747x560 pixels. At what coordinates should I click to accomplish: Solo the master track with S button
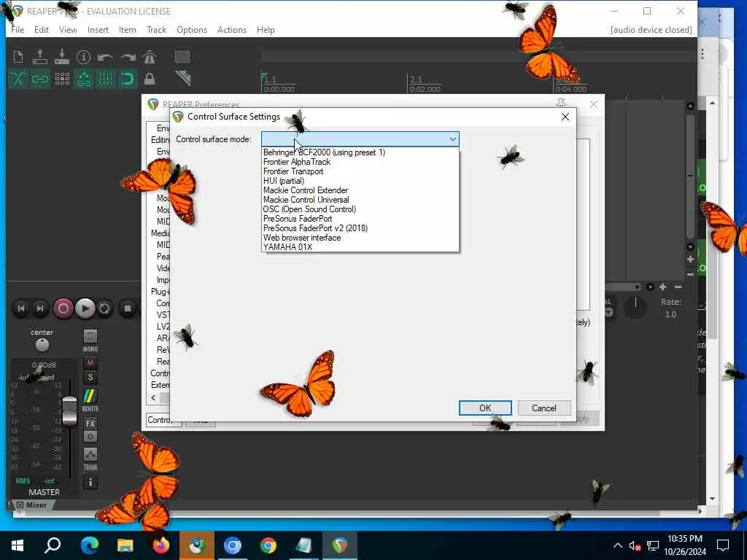(90, 378)
